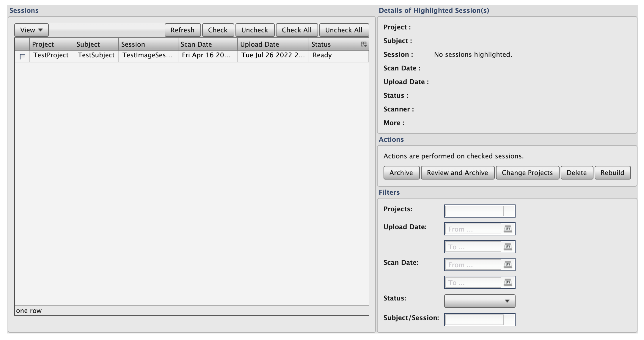Image resolution: width=644 pixels, height=340 pixels.
Task: Click the Delete action button
Action: [x=577, y=173]
